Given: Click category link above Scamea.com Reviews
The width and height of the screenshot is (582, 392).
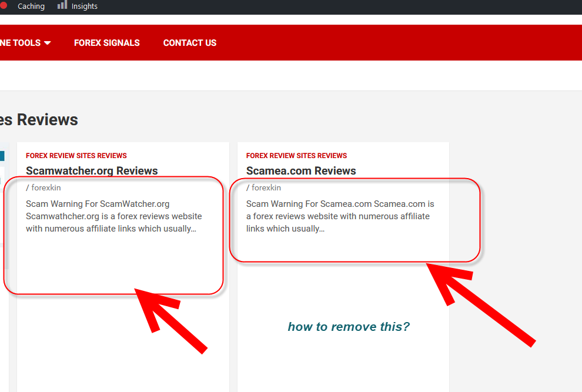Looking at the screenshot, I should (x=296, y=156).
